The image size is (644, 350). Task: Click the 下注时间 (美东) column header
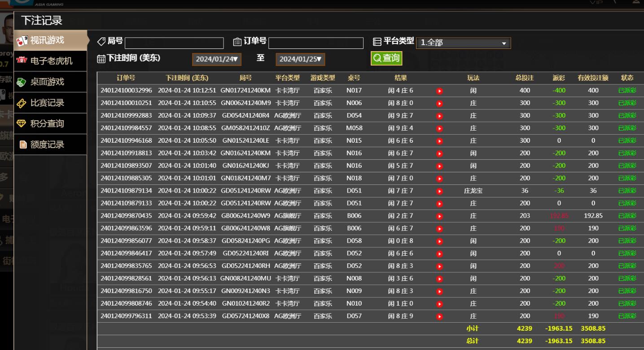[187, 78]
